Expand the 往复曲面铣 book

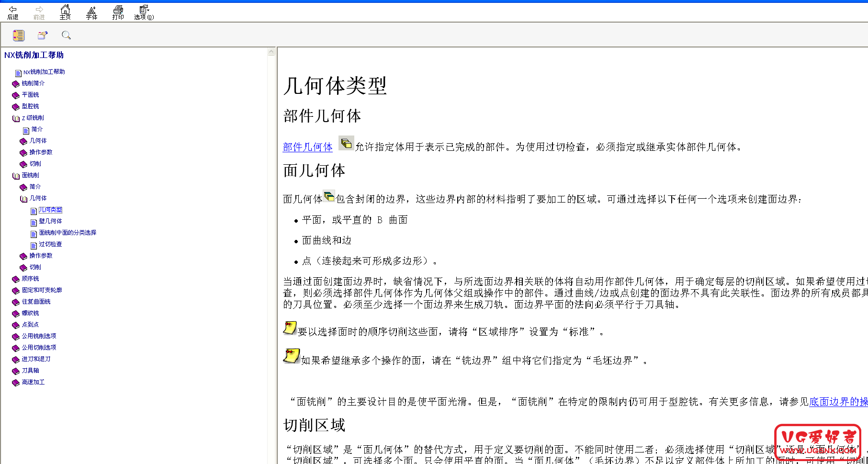(36, 302)
